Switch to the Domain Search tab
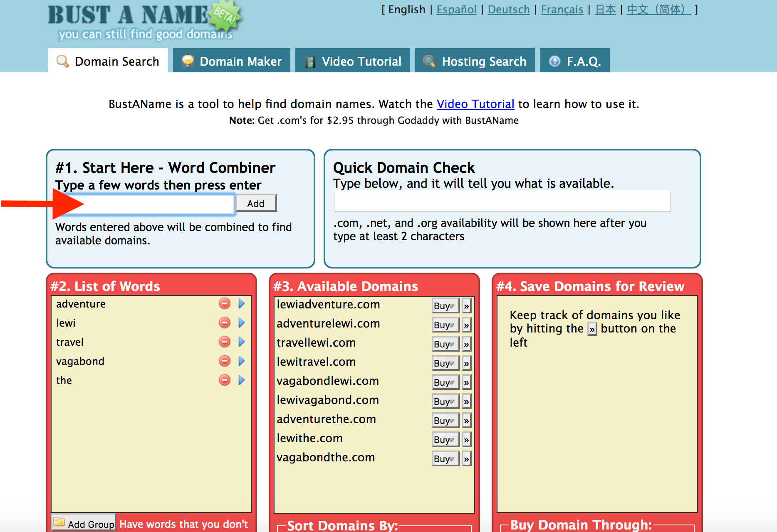 [108, 61]
